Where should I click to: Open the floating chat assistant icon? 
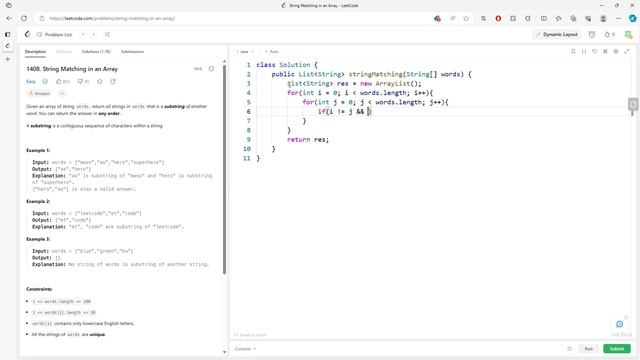[x=619, y=324]
